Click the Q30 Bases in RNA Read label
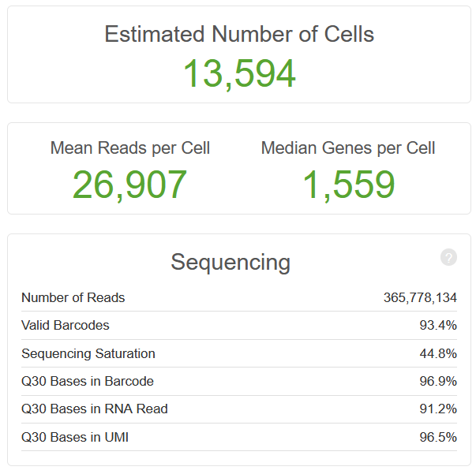This screenshot has width=476, height=474. pos(95,409)
